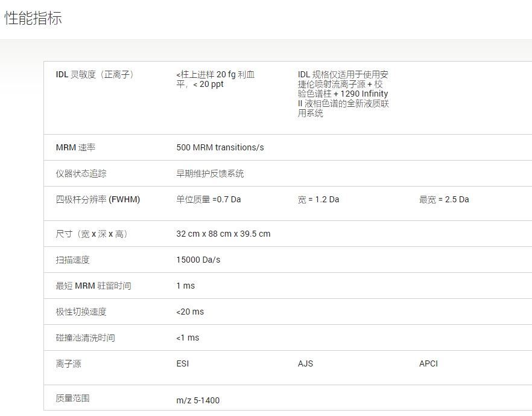
Task: Click the 尺寸（宽 x 深 x 高）label
Action: click(x=93, y=234)
